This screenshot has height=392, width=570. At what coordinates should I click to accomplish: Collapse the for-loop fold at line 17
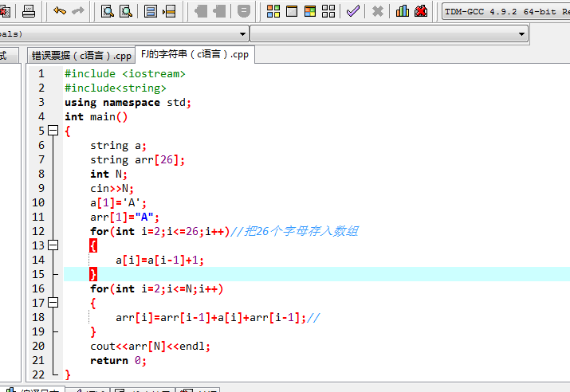tap(53, 303)
